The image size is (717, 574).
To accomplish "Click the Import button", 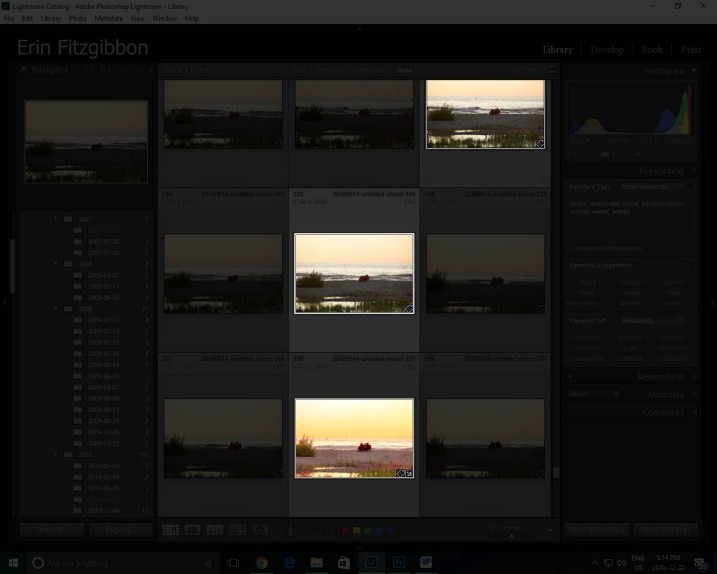I will [x=52, y=530].
